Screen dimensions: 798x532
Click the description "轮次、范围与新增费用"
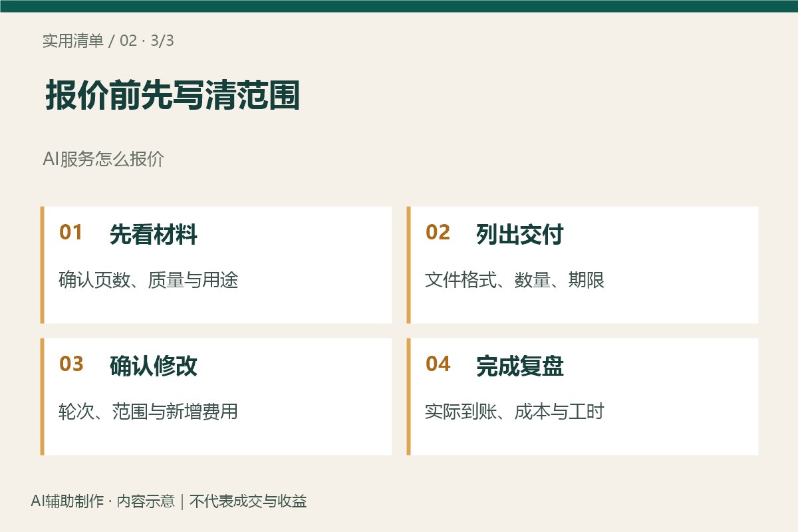[148, 412]
